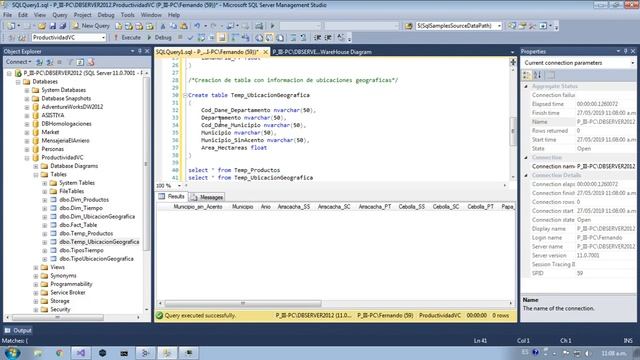
Task: Open the Query Options icon
Action: coord(211,38)
